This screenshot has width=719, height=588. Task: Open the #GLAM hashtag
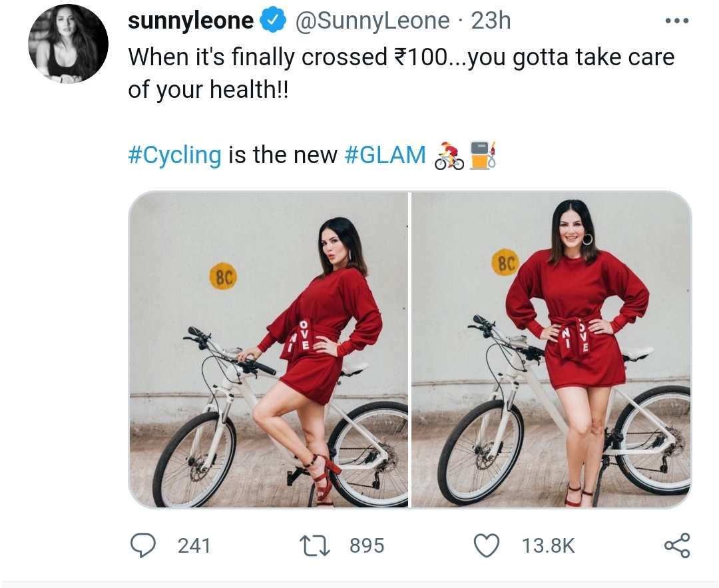[385, 154]
